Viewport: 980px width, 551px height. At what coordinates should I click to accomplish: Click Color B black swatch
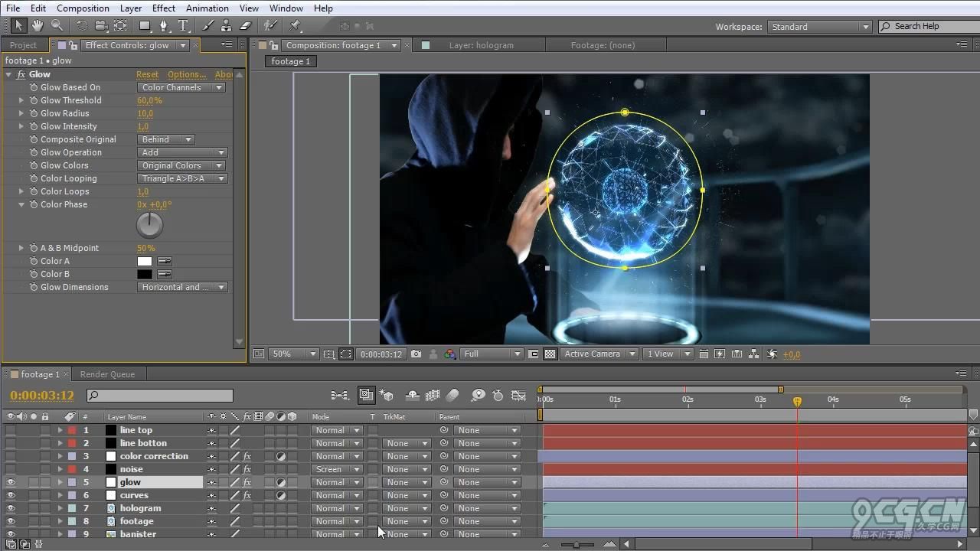[145, 274]
